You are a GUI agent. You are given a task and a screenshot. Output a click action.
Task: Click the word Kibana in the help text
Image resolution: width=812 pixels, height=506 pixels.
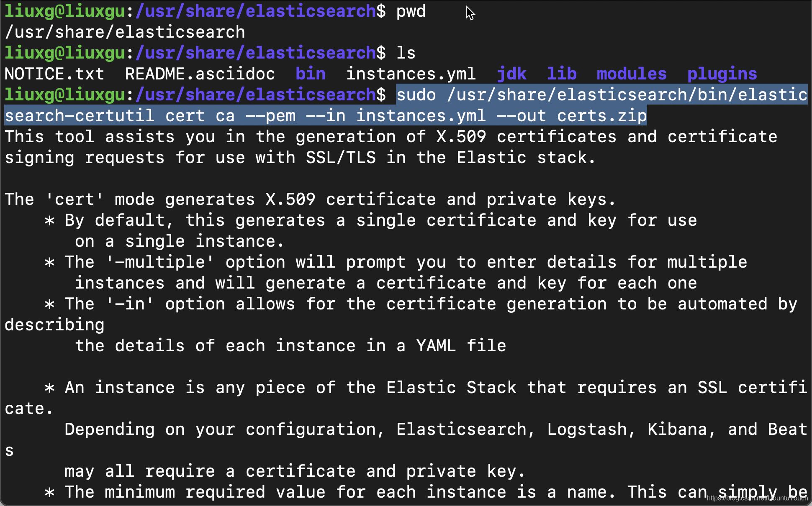pos(677,429)
